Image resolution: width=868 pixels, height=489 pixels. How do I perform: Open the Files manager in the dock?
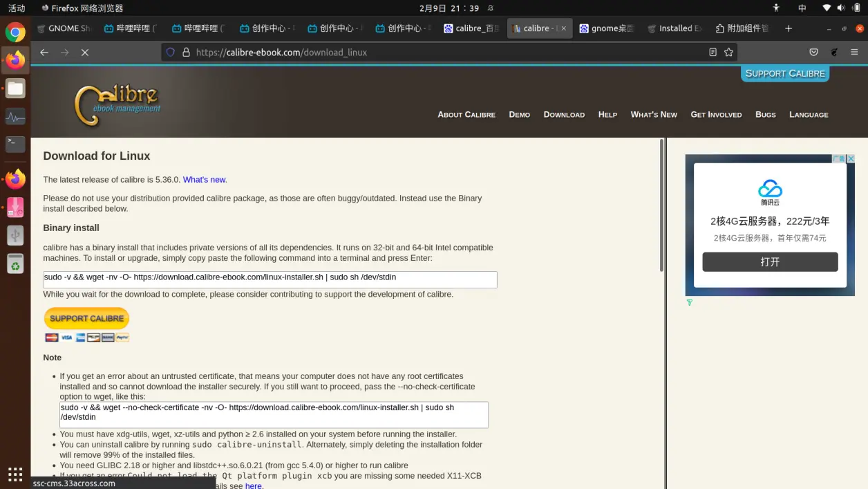point(15,88)
